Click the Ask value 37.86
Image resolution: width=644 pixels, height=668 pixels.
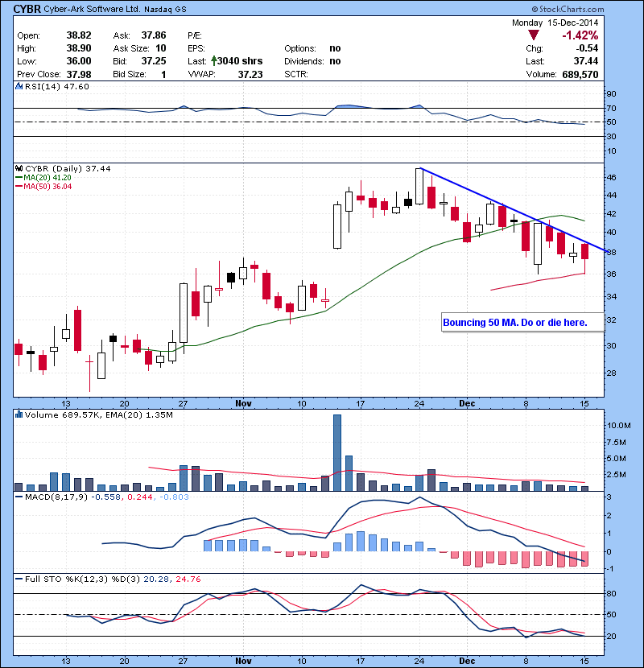click(x=154, y=35)
